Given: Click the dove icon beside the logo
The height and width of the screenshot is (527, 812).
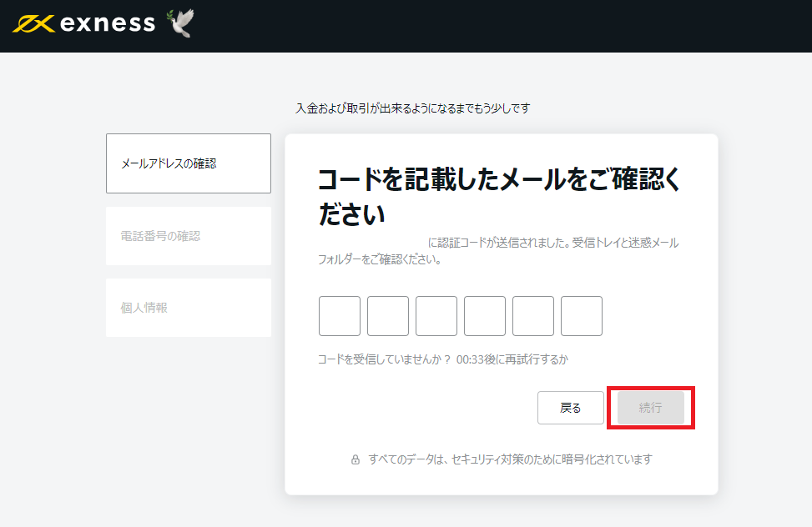Looking at the screenshot, I should click(x=181, y=23).
